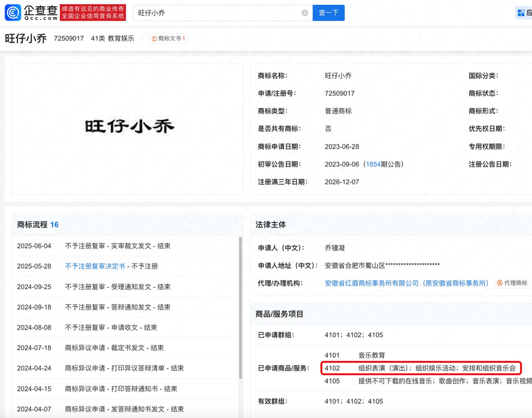
Task: Click the 代理商标 badge icon
Action: click(500, 283)
